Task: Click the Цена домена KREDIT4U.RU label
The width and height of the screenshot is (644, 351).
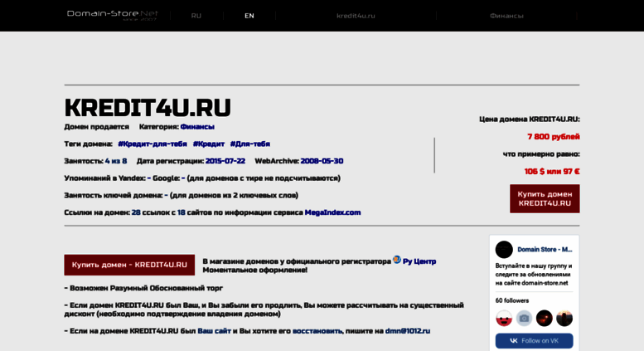Action: (x=530, y=119)
